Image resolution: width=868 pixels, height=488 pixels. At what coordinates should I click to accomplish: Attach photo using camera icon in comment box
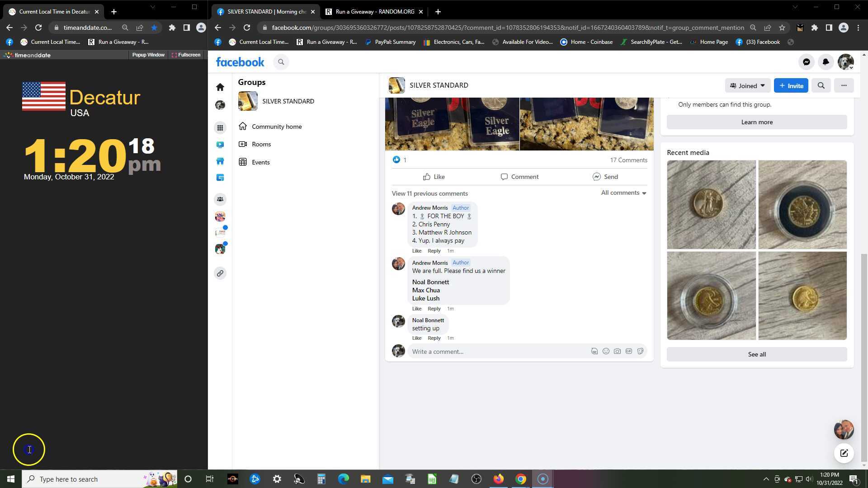coord(617,352)
